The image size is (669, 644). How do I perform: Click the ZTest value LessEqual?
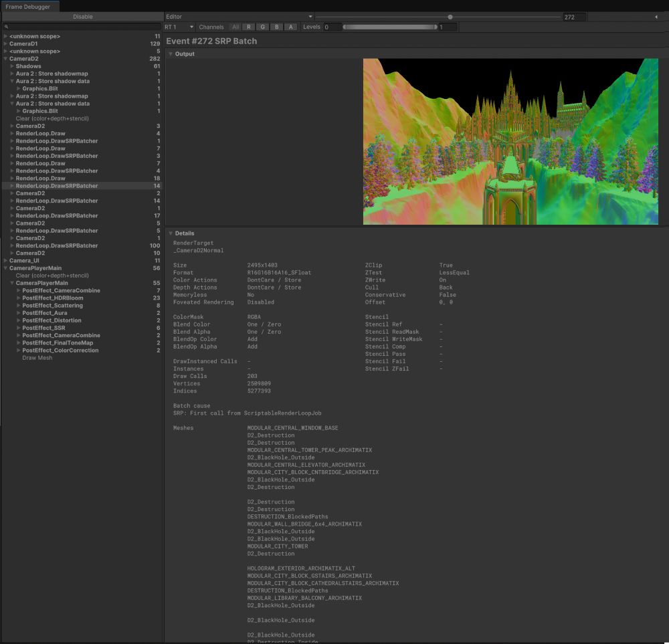pyautogui.click(x=454, y=273)
